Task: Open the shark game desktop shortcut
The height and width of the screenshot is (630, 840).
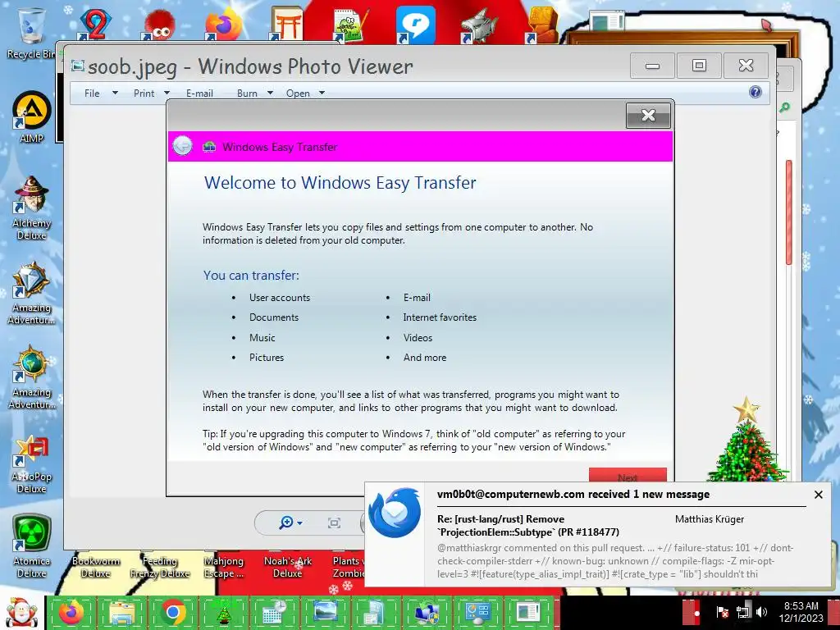Action: [x=479, y=25]
